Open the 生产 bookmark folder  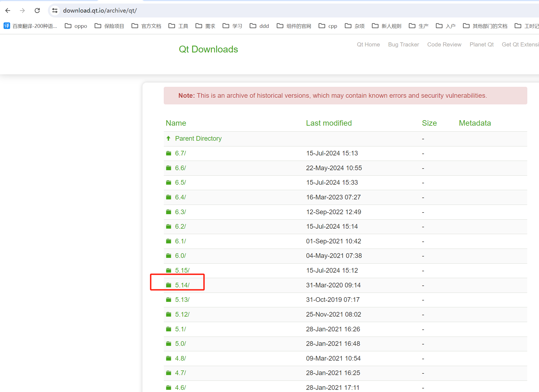coord(419,26)
